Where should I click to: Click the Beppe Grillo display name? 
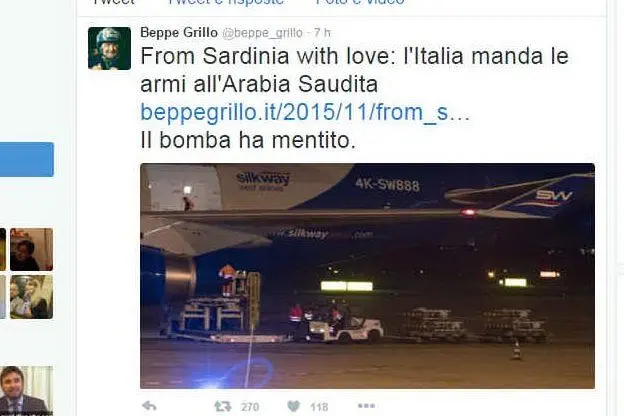(179, 32)
